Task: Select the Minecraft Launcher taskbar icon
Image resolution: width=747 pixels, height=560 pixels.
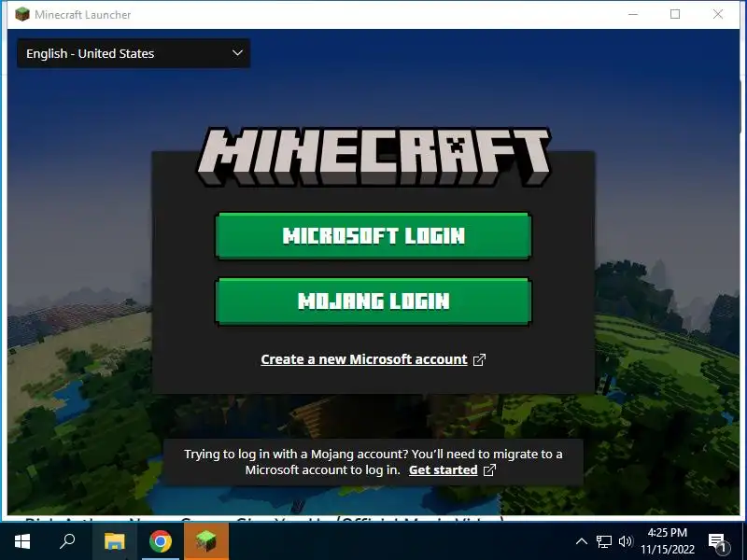Action: click(x=206, y=541)
